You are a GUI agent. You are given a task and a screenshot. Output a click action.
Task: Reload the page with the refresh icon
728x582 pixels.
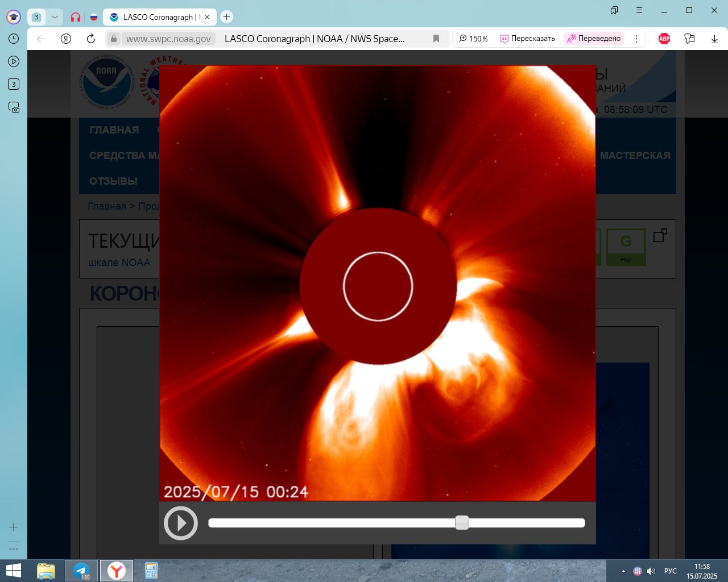coord(90,39)
